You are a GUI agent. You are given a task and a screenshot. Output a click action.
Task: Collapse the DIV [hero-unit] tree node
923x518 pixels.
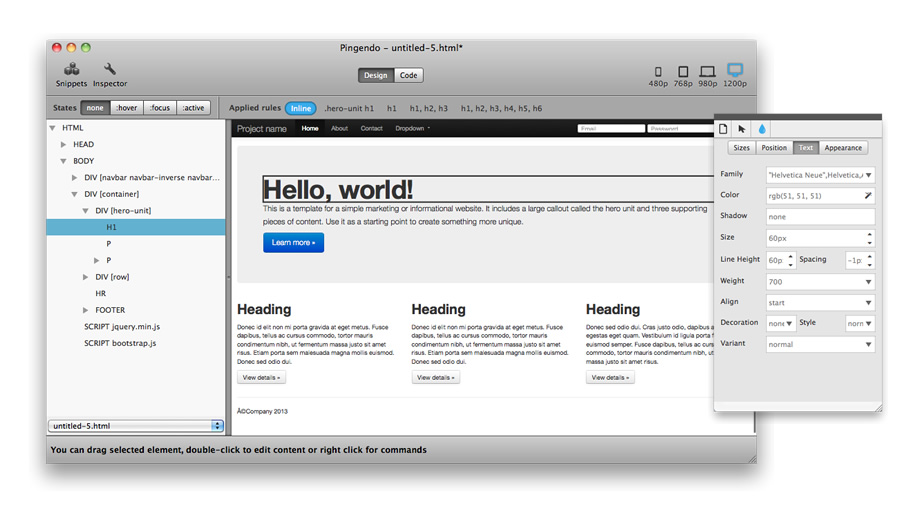pos(87,211)
